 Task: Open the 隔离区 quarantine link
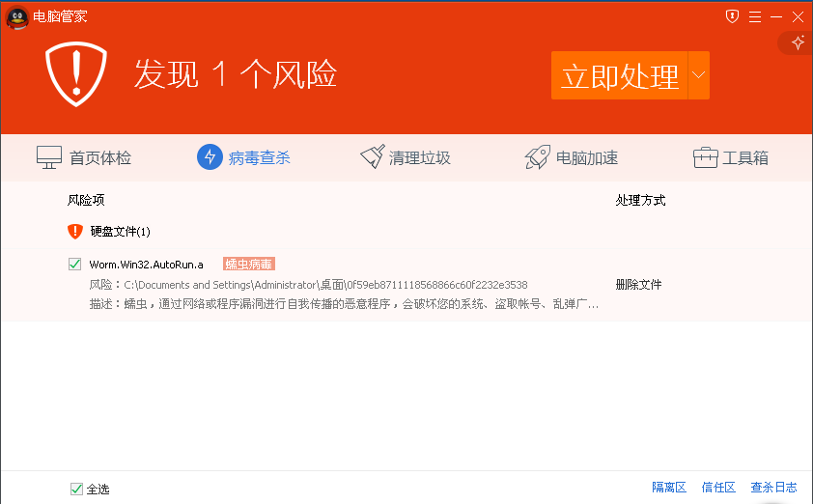[x=668, y=488]
